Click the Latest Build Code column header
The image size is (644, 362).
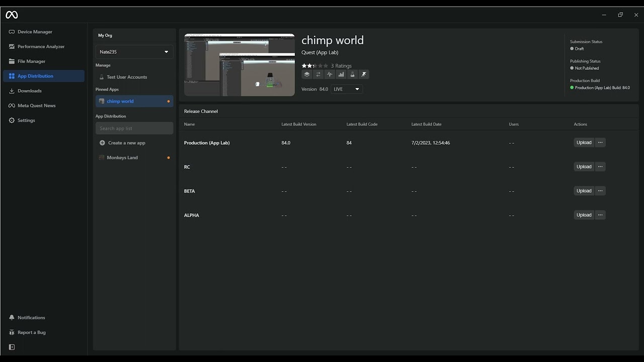pyautogui.click(x=362, y=124)
